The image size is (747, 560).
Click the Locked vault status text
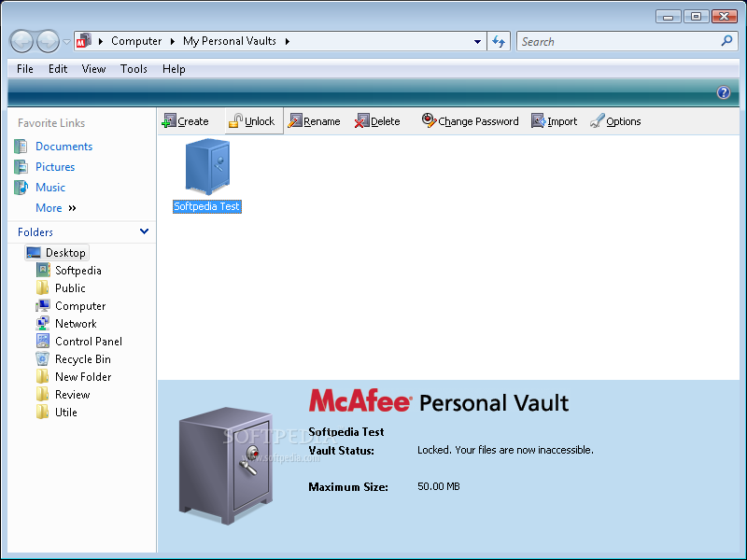(x=505, y=450)
